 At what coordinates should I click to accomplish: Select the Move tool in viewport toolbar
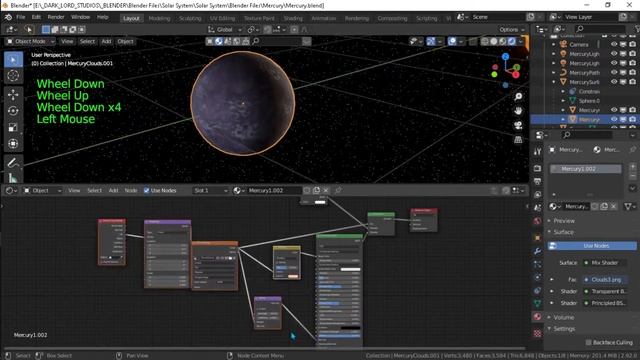click(13, 95)
